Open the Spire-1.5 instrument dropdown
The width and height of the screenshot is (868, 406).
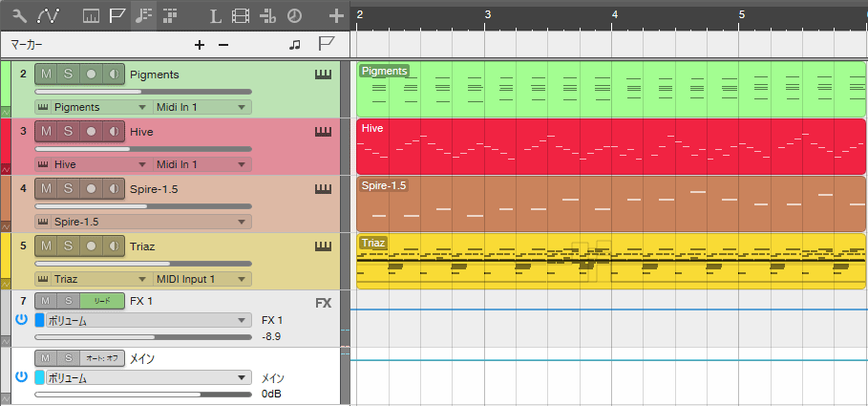(x=151, y=223)
